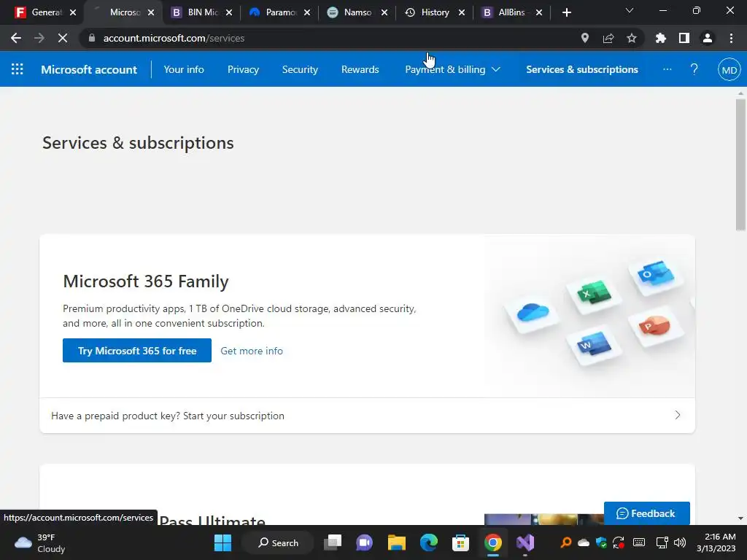Open Task View on the taskbar
Viewport: 747px width, 560px height.
[333, 542]
